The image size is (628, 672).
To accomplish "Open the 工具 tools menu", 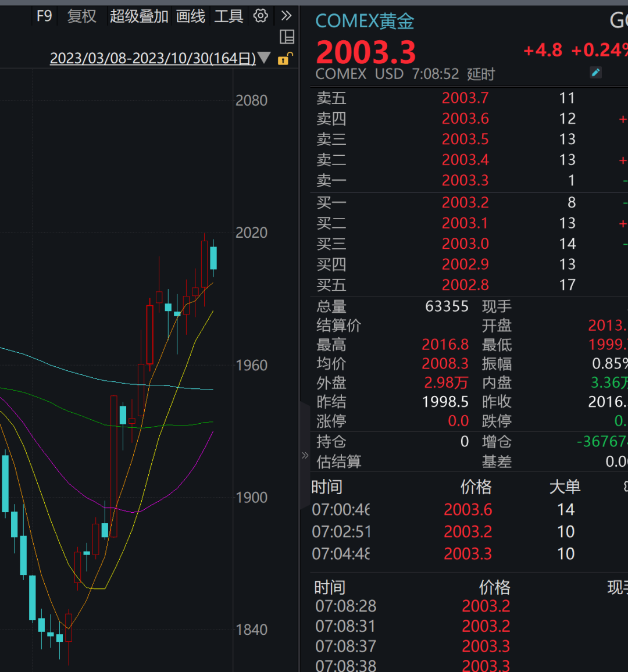I will (229, 16).
